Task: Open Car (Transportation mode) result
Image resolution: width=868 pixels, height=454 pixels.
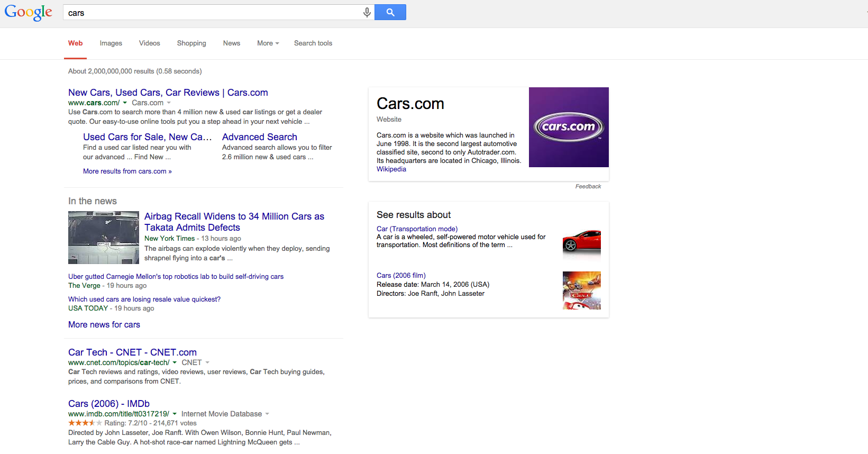Action: [417, 229]
